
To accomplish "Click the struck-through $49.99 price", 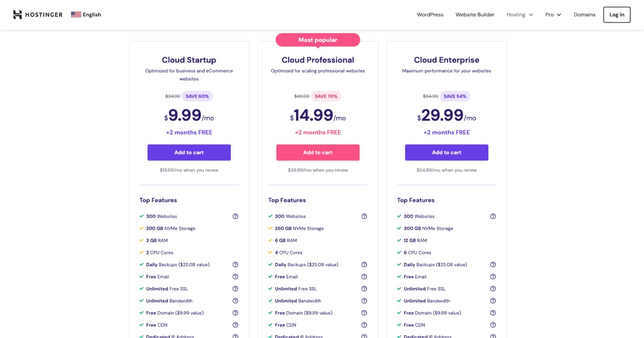I will pyautogui.click(x=302, y=97).
